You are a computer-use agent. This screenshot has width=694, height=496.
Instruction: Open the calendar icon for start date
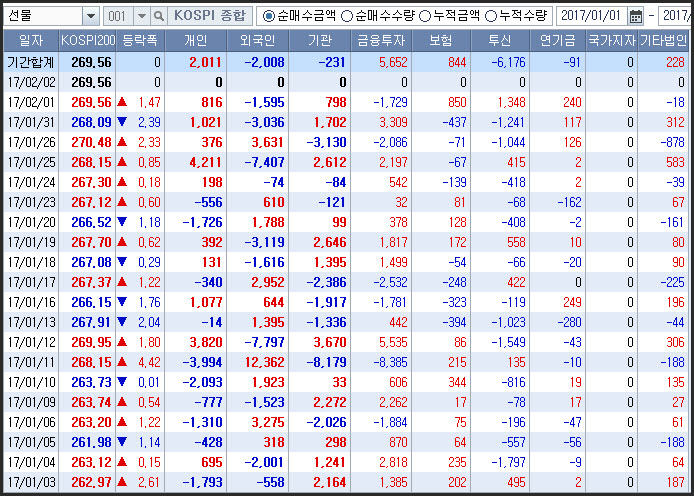(636, 16)
